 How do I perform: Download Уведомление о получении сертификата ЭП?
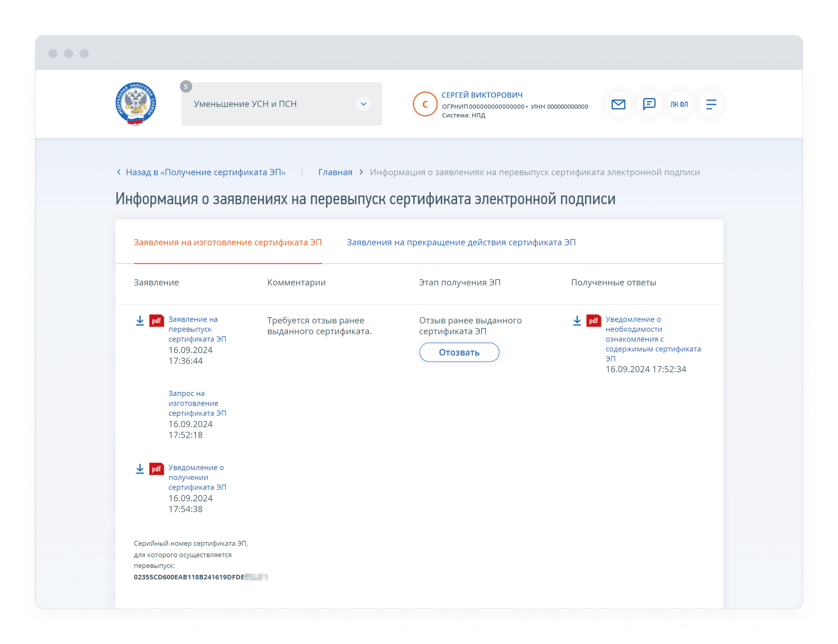140,469
